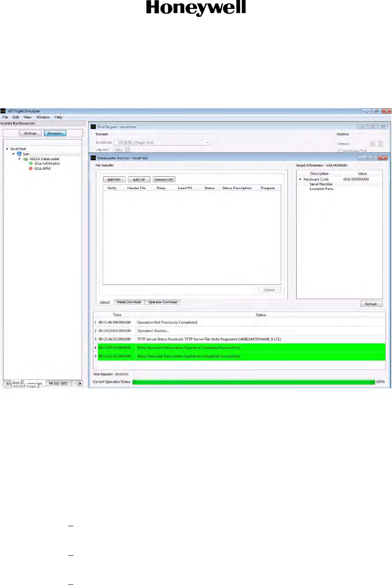392x585 pixels.
Task: Click the Status Description column header
Action: (237, 188)
